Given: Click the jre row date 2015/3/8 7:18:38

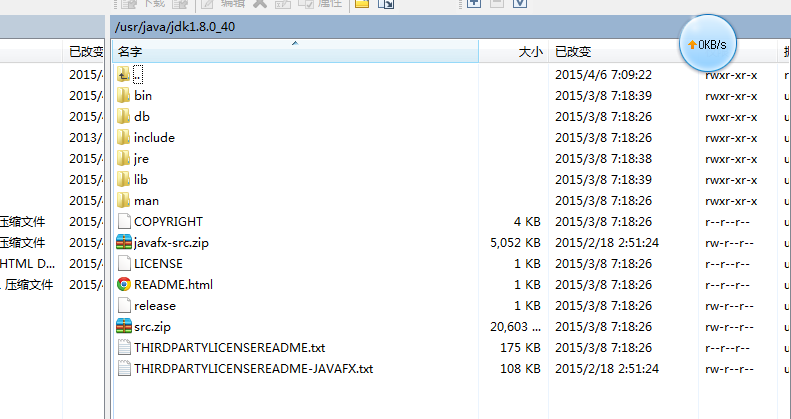Looking at the screenshot, I should [x=603, y=159].
